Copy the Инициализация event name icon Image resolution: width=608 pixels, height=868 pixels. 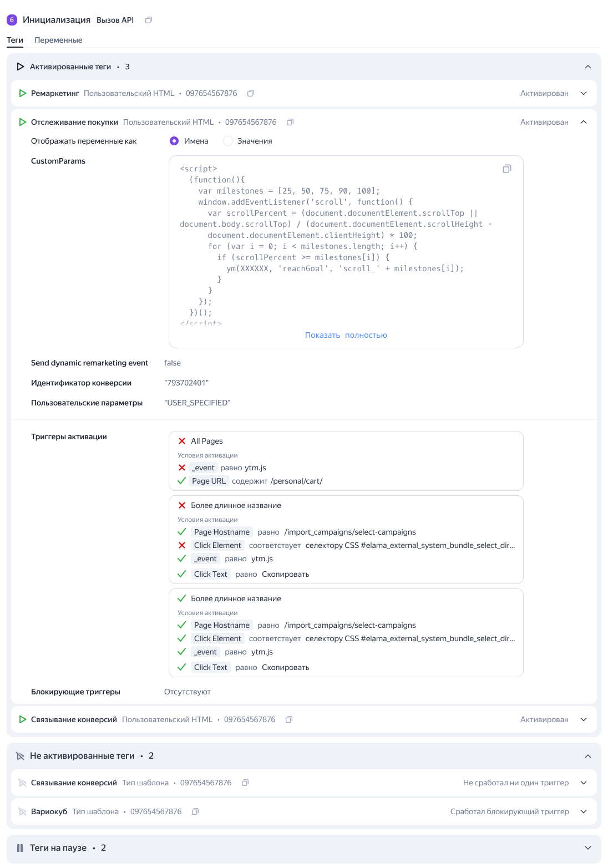click(149, 20)
